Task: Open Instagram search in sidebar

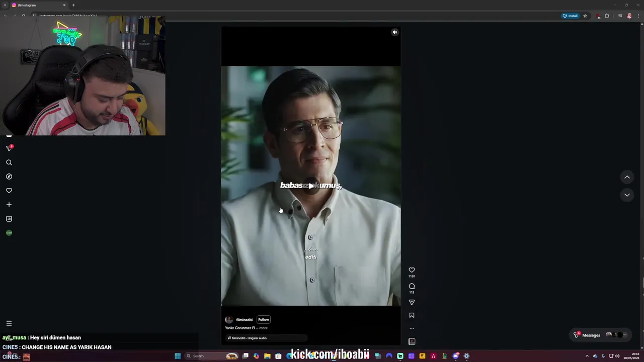Action: coord(9,162)
